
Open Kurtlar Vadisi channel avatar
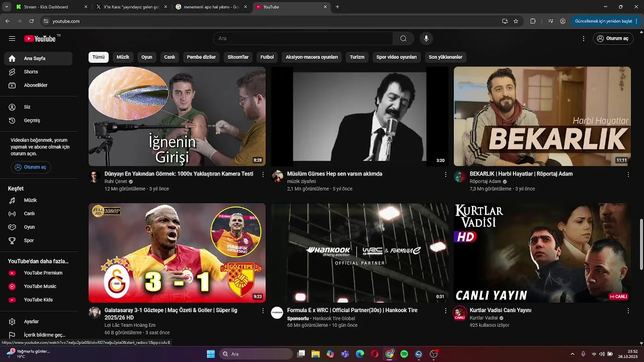(459, 313)
